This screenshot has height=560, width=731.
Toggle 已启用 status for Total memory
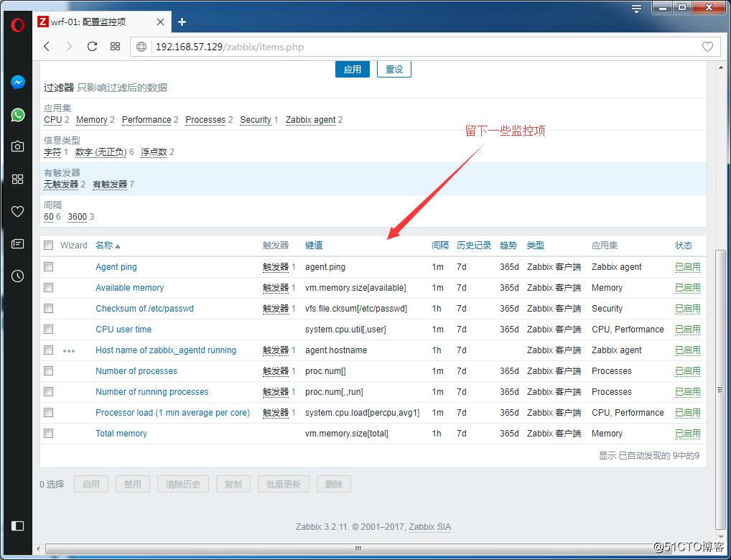click(688, 434)
